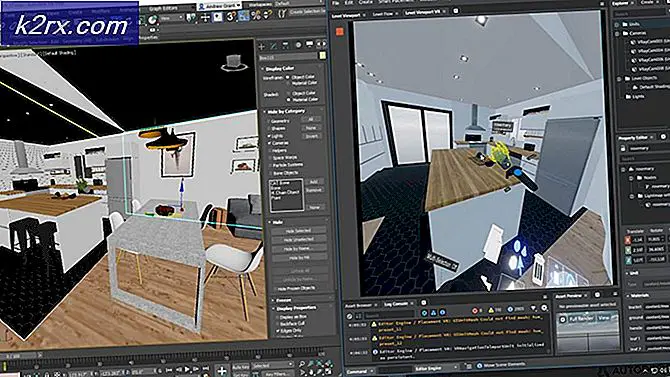
Task: Toggle the Geometry hide checkbox
Action: 269,121
